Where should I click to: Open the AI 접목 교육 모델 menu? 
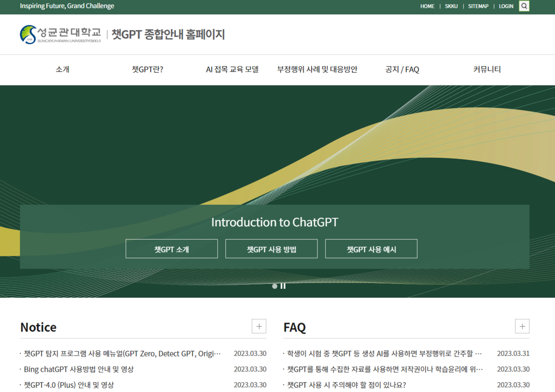[x=232, y=69]
